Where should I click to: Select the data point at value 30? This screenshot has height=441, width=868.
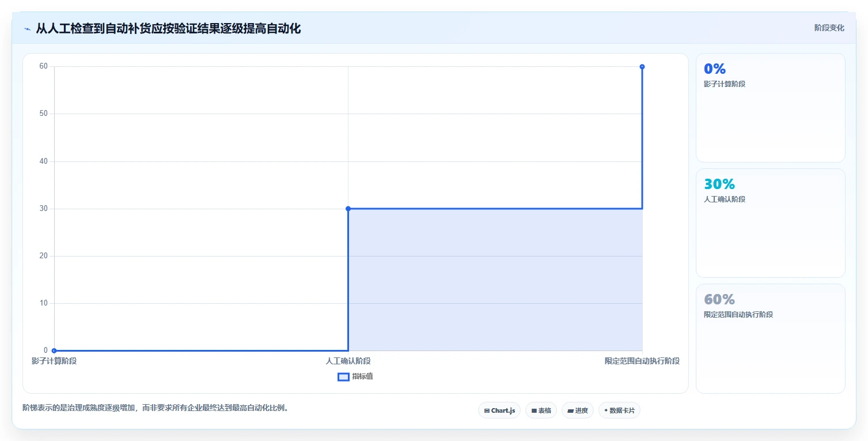(x=348, y=209)
